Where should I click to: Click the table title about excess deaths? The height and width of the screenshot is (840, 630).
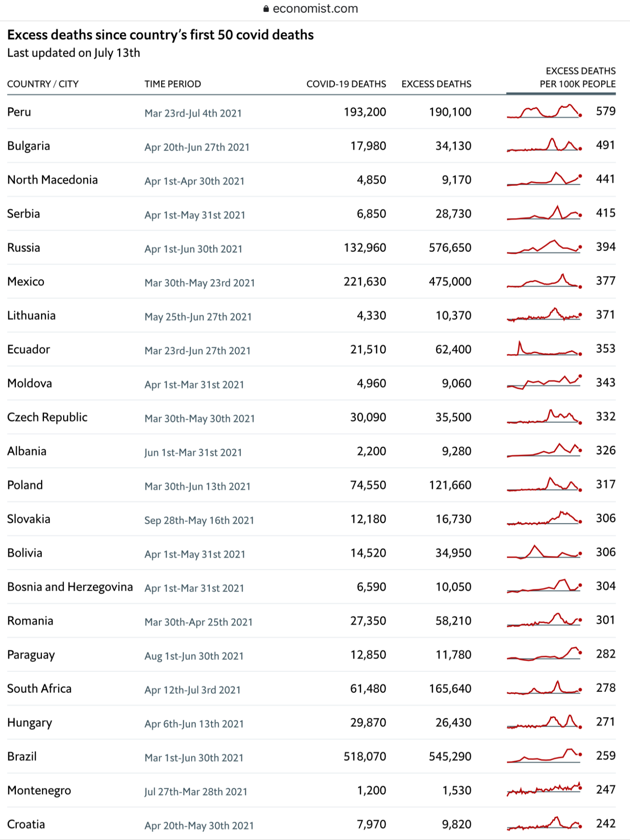[x=160, y=35]
